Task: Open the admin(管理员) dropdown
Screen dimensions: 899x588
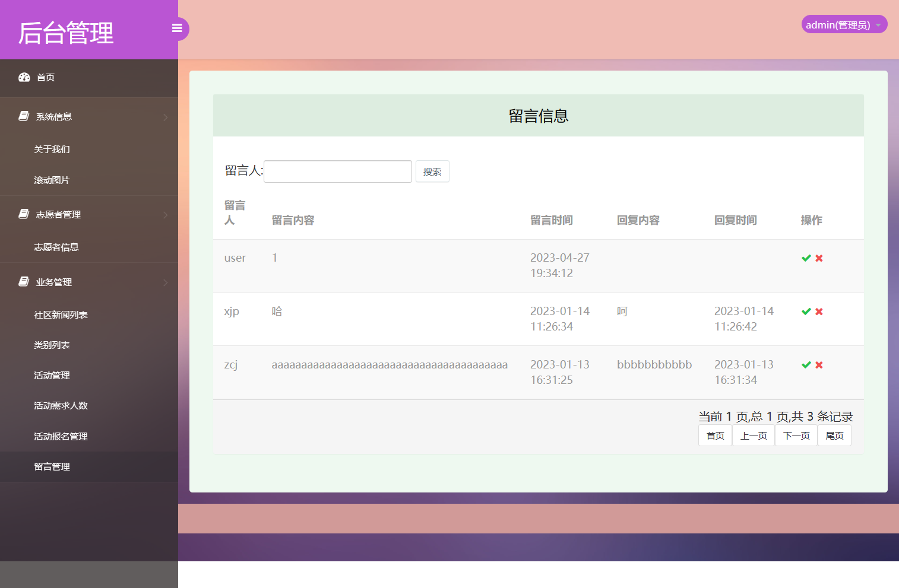Action: [844, 24]
